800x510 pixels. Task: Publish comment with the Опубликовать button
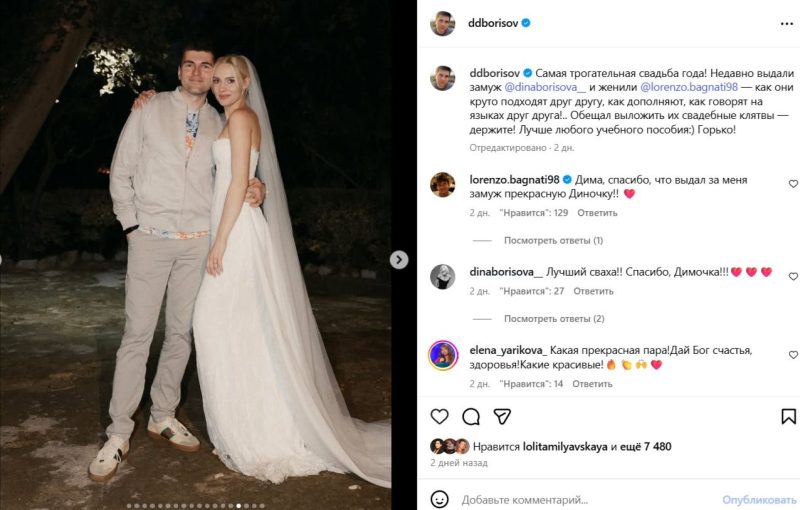[x=759, y=499]
